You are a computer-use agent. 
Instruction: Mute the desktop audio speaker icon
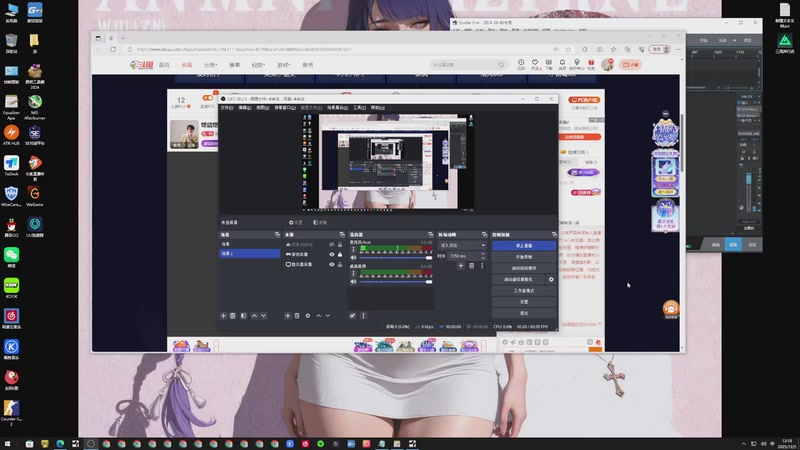(354, 282)
